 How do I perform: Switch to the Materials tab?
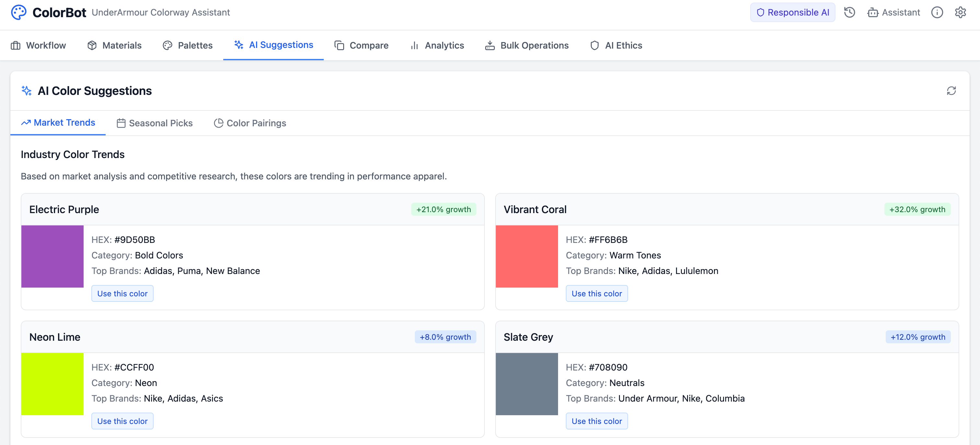click(x=114, y=46)
